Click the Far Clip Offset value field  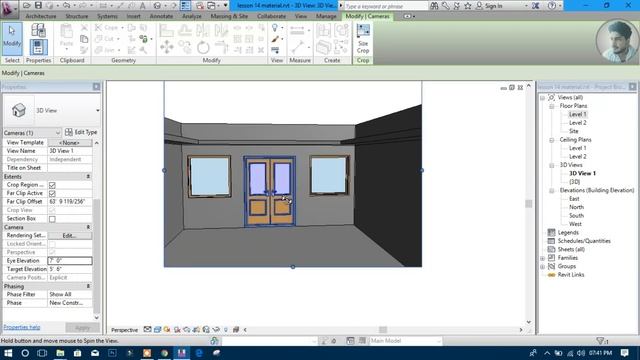70,202
